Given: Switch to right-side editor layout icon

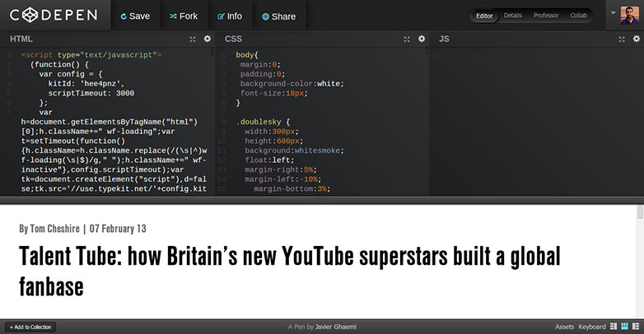Looking at the screenshot, I should 636,327.
